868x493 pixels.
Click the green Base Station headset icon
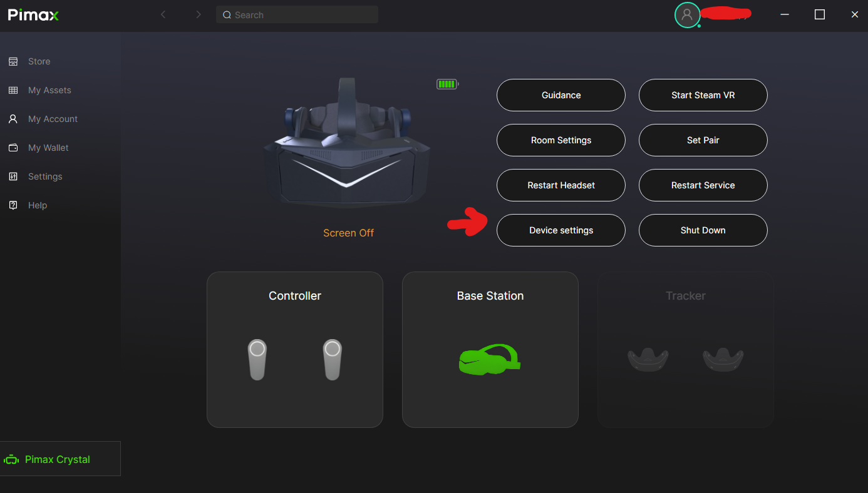(490, 359)
